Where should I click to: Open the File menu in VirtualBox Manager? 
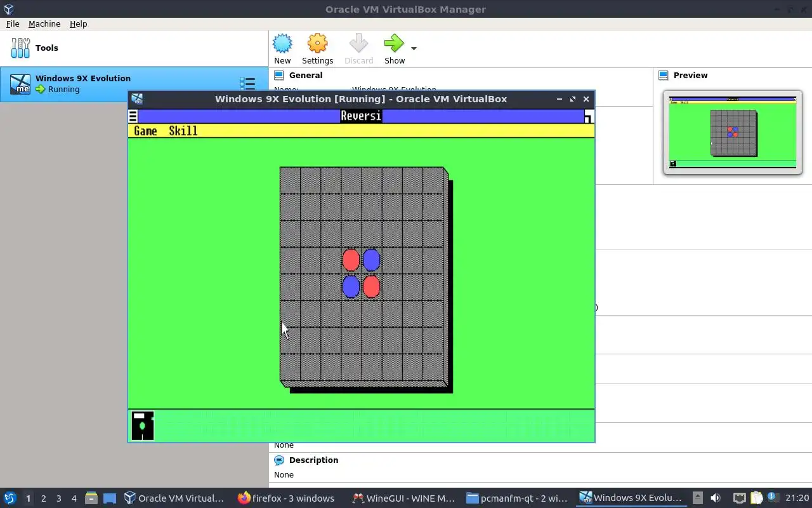pyautogui.click(x=13, y=23)
